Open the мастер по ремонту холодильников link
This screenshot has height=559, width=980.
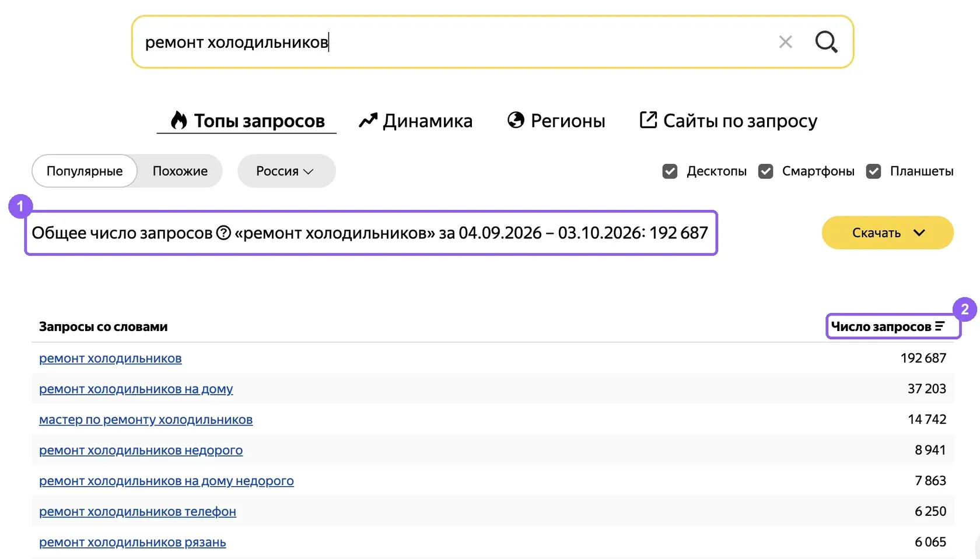pyautogui.click(x=146, y=420)
